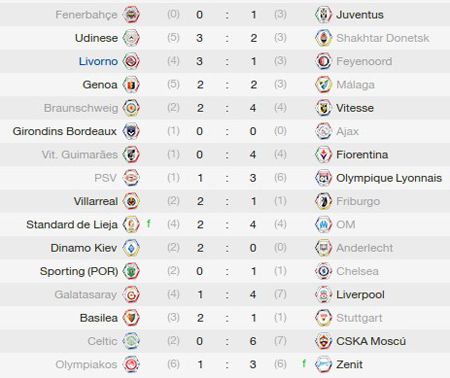This screenshot has width=450, height=378.
Task: Click the Dinamo Kiev team name
Action: pos(84,248)
